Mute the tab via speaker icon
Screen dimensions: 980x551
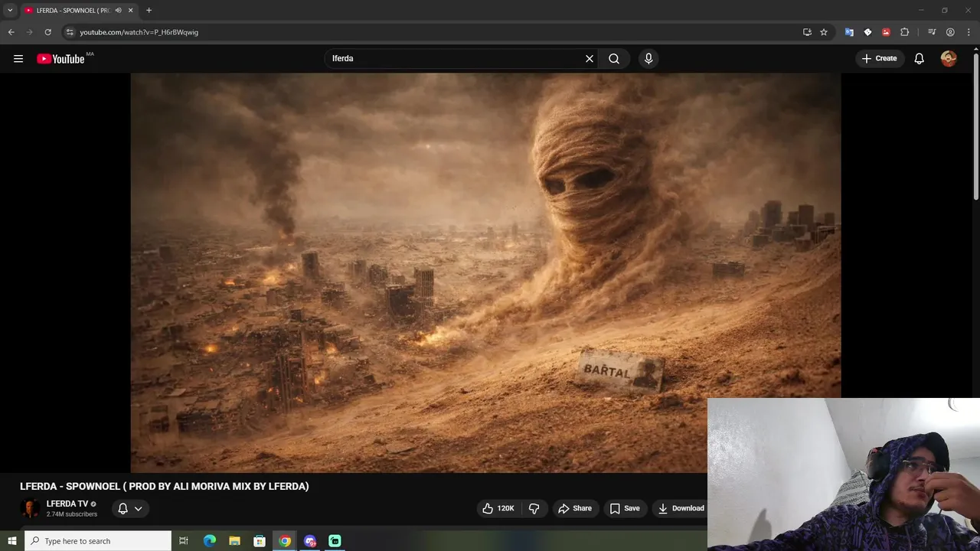[118, 10]
